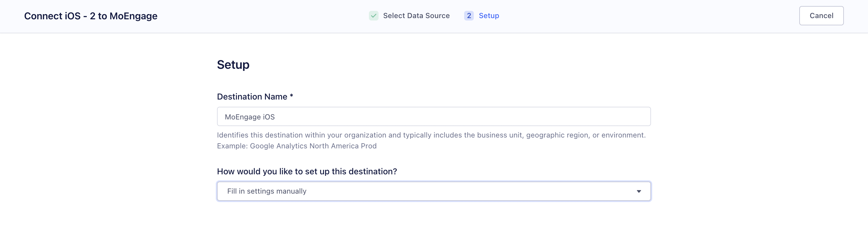Click the "MoEngage iOS" text in name field
This screenshot has height=228, width=868.
point(250,117)
